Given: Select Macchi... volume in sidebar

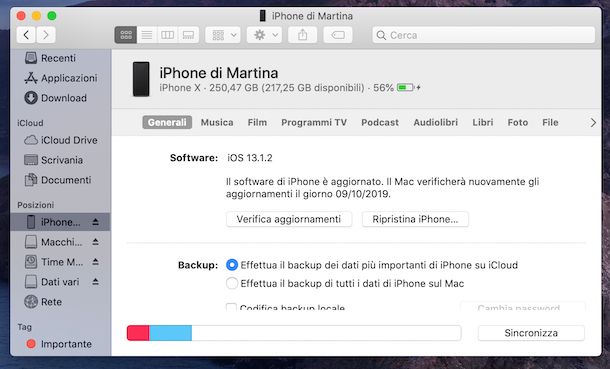Looking at the screenshot, I should coord(54,242).
